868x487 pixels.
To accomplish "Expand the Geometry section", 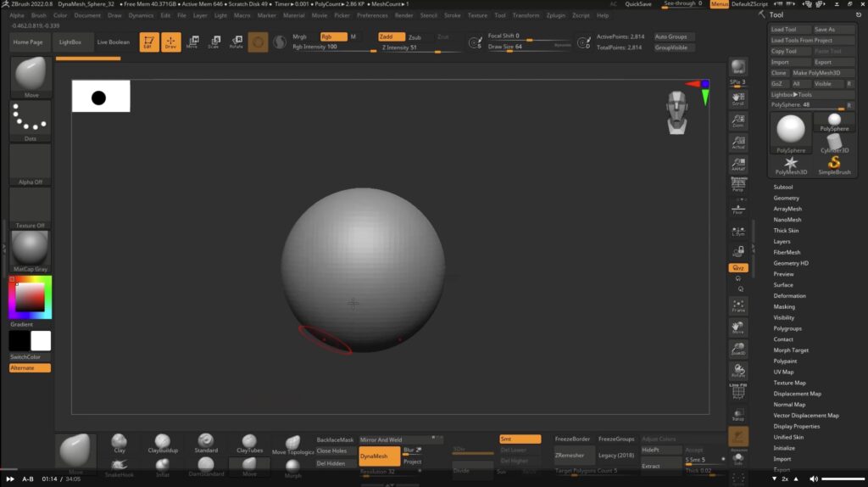I will pyautogui.click(x=786, y=198).
